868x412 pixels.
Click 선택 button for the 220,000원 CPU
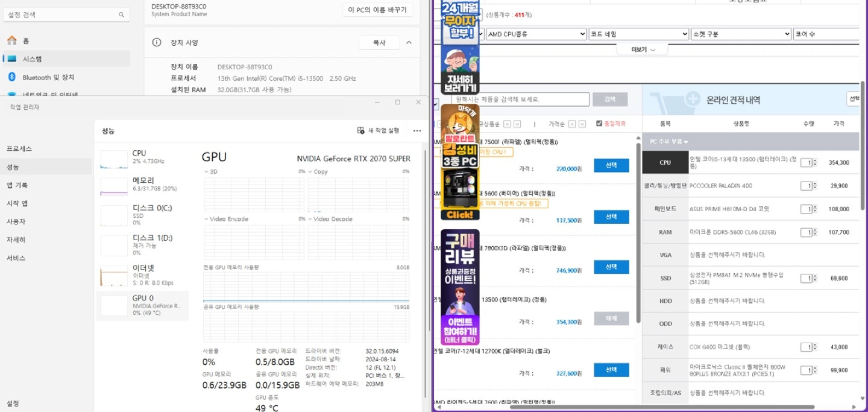[x=611, y=165]
